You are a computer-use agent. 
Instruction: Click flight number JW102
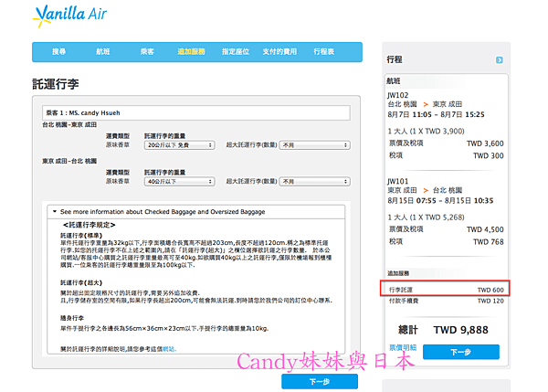tap(397, 95)
